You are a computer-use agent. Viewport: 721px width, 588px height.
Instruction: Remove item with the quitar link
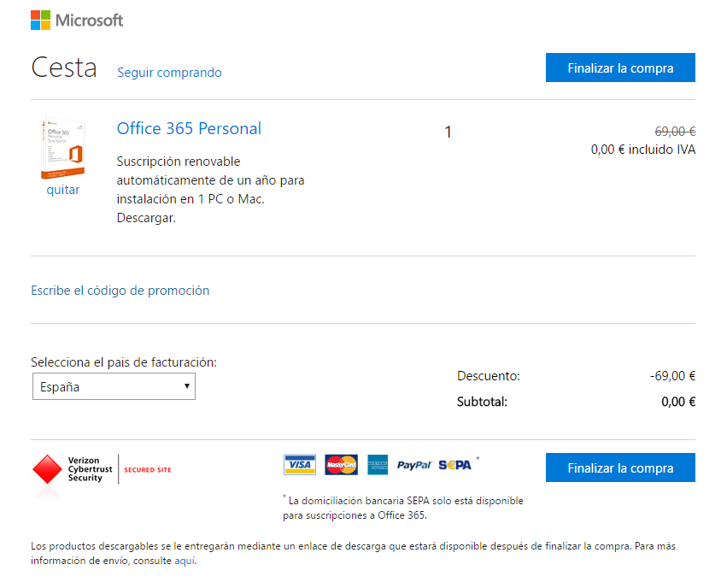[63, 190]
